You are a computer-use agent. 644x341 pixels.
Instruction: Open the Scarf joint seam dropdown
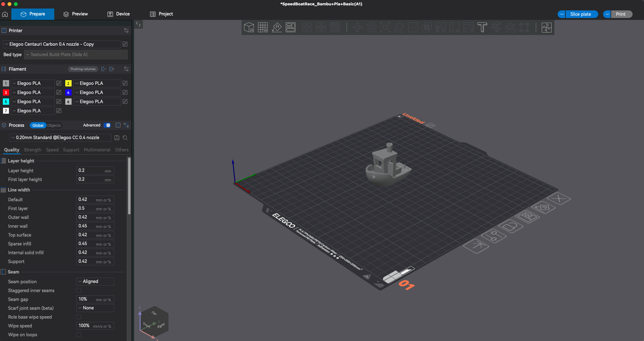pos(95,308)
